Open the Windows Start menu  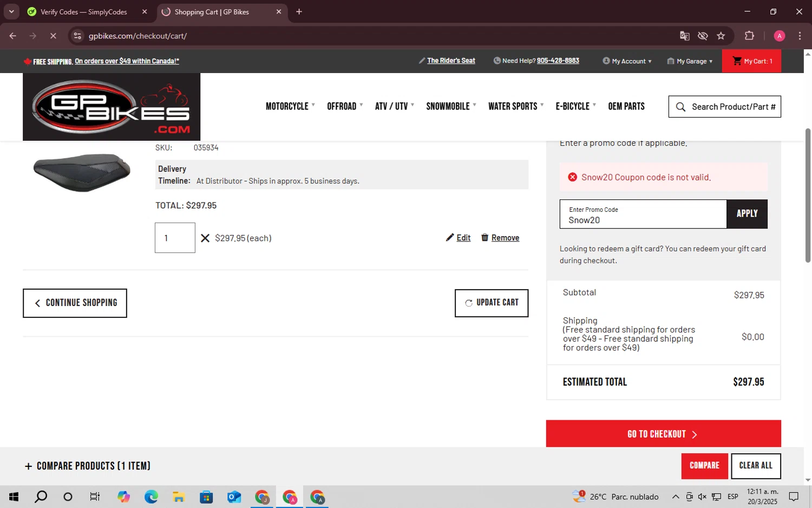(x=14, y=497)
